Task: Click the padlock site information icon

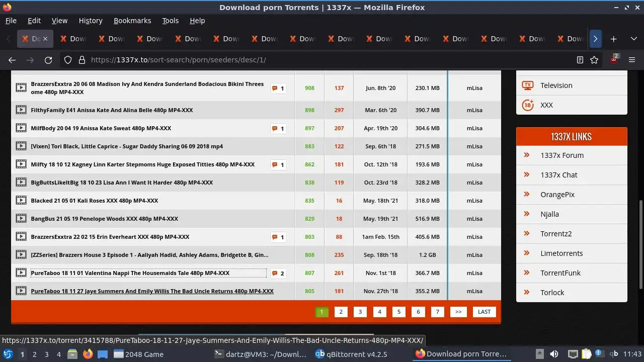Action: 82,60
